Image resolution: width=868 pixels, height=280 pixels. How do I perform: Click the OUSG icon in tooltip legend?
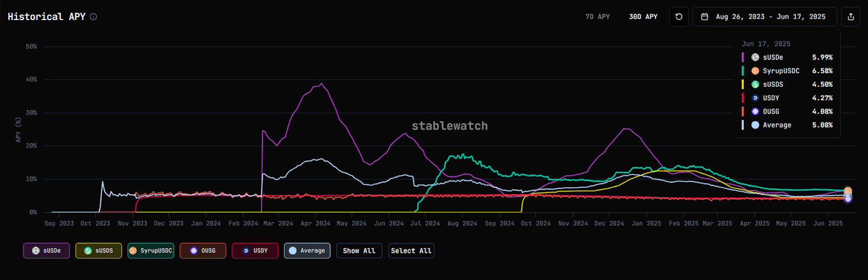coord(755,112)
